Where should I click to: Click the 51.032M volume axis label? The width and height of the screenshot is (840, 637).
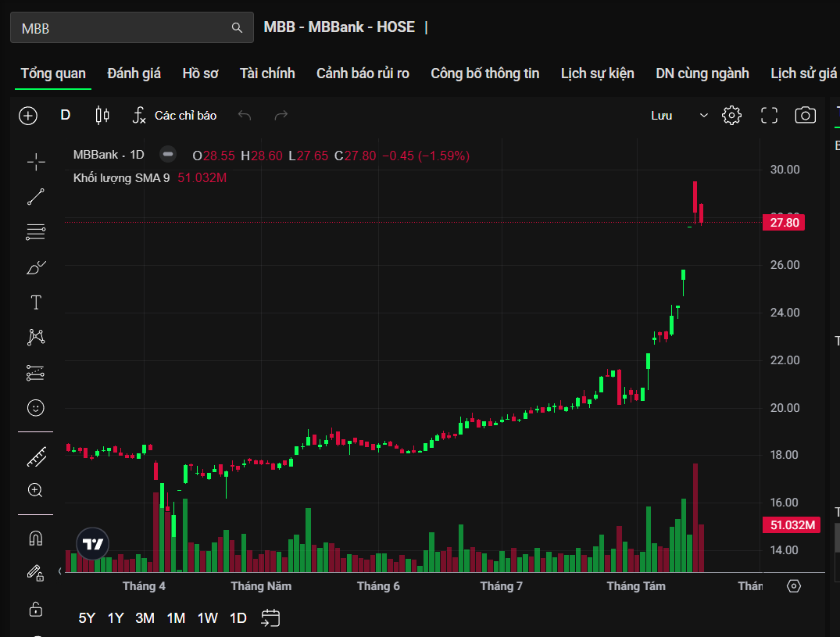792,525
